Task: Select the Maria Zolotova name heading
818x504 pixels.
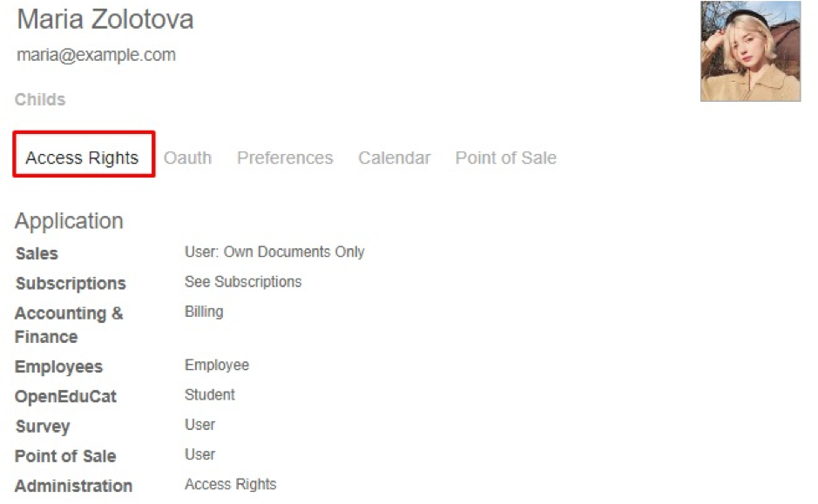Action: coord(105,19)
